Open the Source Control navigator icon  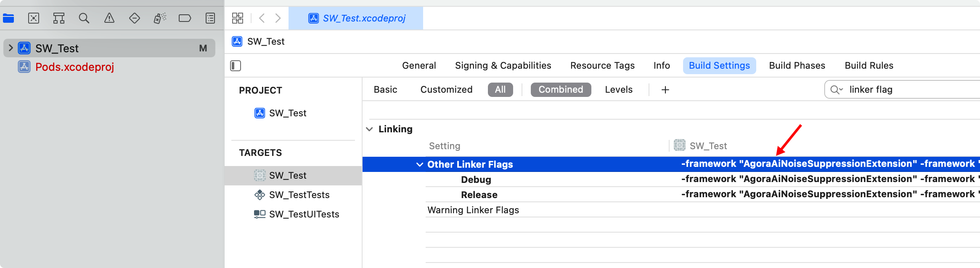(34, 18)
